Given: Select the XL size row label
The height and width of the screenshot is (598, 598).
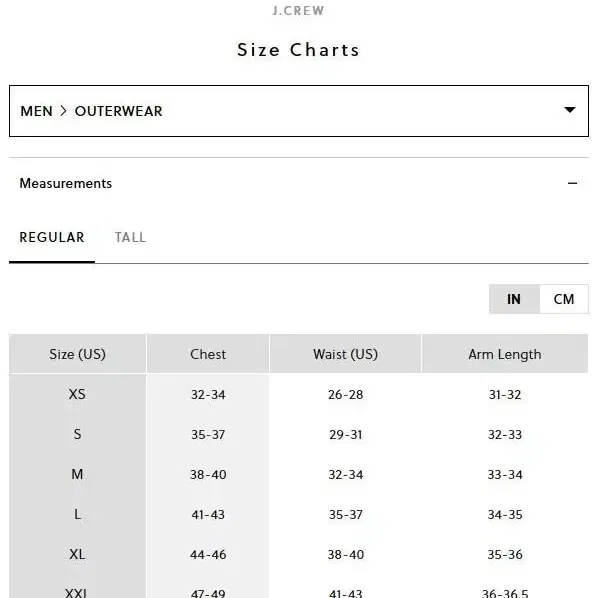Looking at the screenshot, I should tap(77, 554).
